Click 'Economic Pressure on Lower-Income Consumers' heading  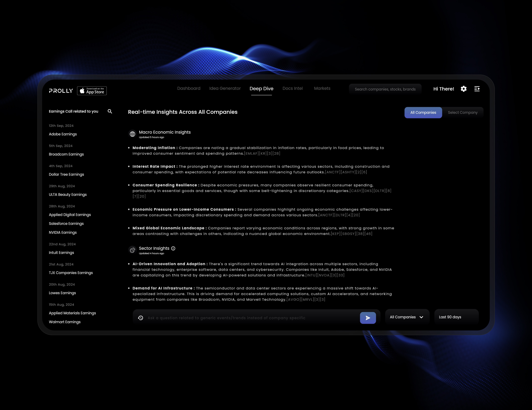coord(183,209)
